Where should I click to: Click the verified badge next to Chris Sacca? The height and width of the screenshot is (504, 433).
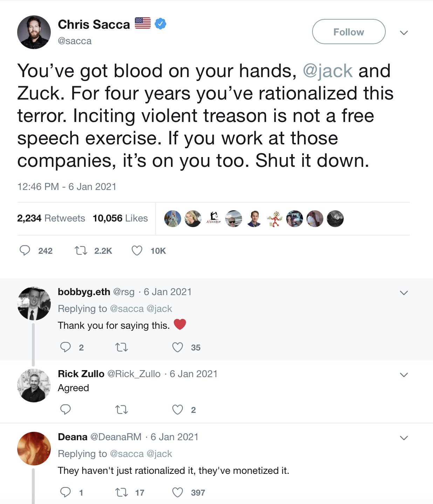click(x=160, y=23)
